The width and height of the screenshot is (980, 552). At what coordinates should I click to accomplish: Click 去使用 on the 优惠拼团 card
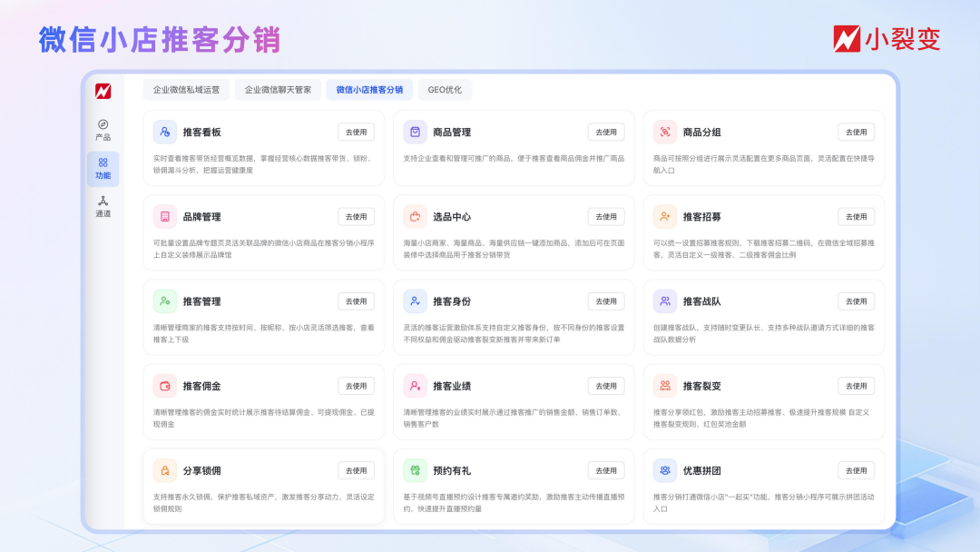click(854, 470)
